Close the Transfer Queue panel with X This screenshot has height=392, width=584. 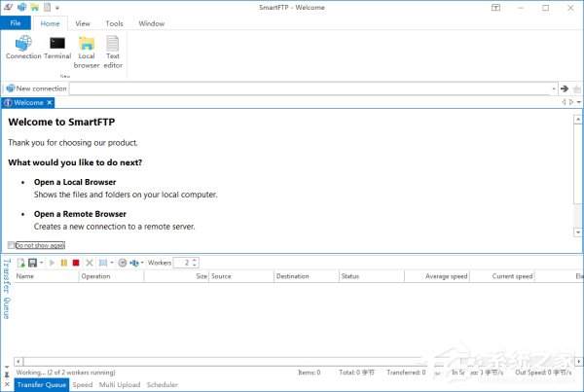[x=7, y=384]
